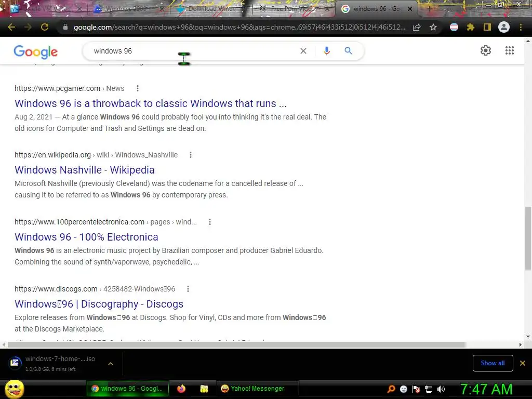Screen dimensions: 532x399
Task: Click the horizontal scrollbar right arrow
Action: 521,344
